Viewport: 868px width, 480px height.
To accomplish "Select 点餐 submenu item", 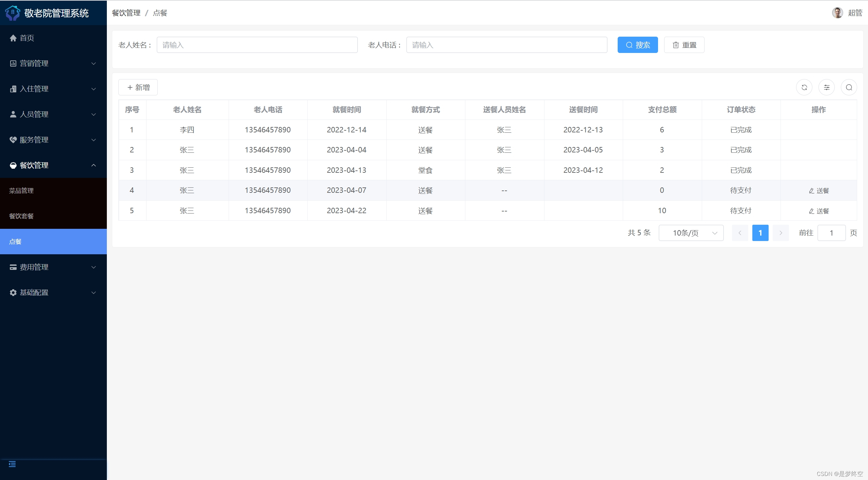I will pos(53,241).
